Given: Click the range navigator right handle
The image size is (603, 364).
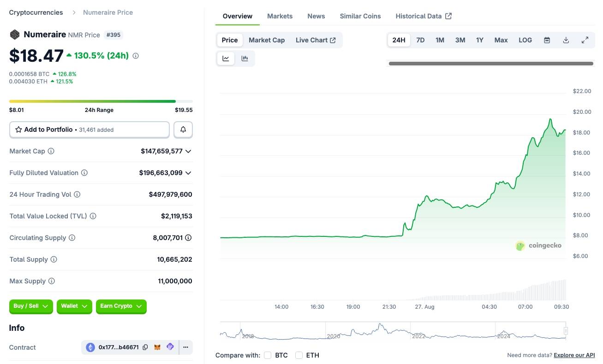Looking at the screenshot, I should click(566, 331).
